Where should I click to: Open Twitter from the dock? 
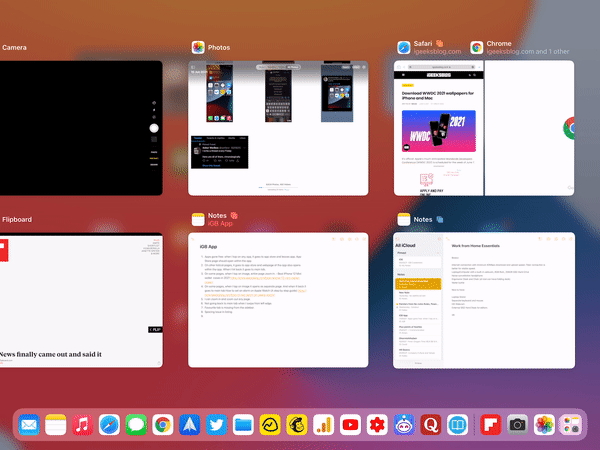click(x=216, y=425)
